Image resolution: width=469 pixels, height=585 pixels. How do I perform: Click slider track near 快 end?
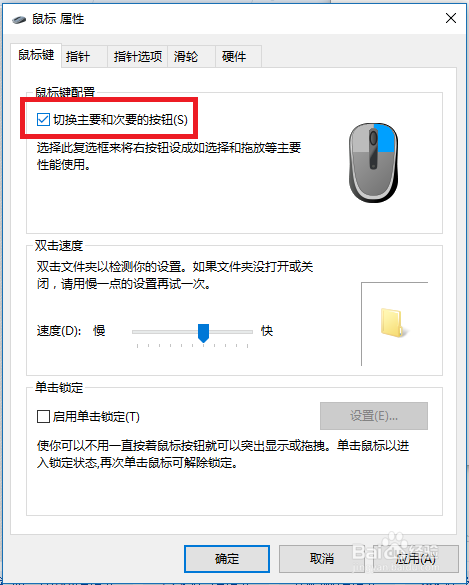(x=244, y=331)
